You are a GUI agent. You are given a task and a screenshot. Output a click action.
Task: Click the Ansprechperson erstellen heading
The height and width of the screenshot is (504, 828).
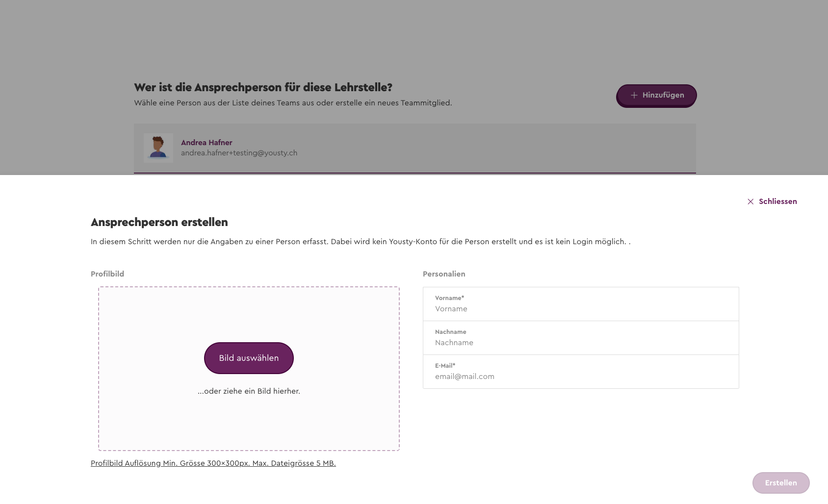pos(159,222)
